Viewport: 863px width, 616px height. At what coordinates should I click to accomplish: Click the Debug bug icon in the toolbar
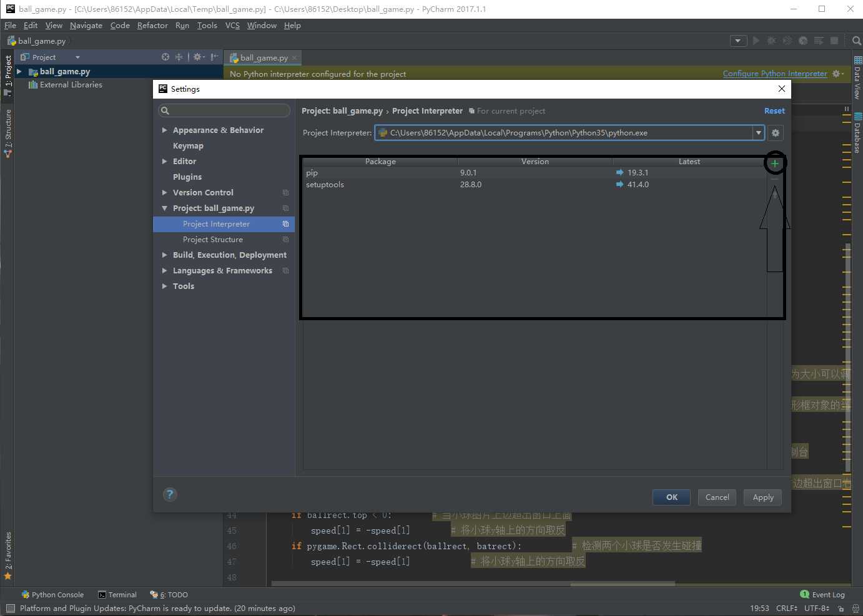tap(772, 41)
